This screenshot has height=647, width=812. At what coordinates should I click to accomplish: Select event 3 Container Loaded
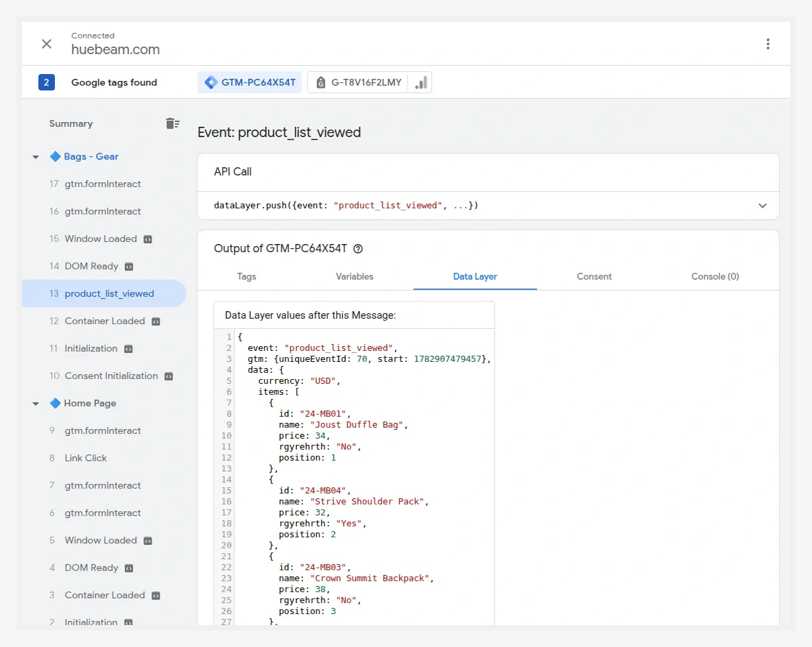pos(104,595)
